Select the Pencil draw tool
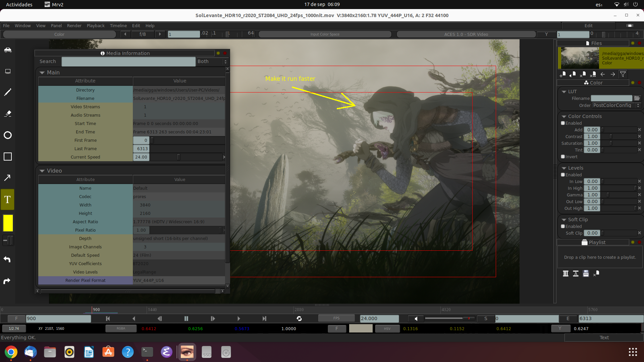The width and height of the screenshot is (644, 362). [x=7, y=92]
